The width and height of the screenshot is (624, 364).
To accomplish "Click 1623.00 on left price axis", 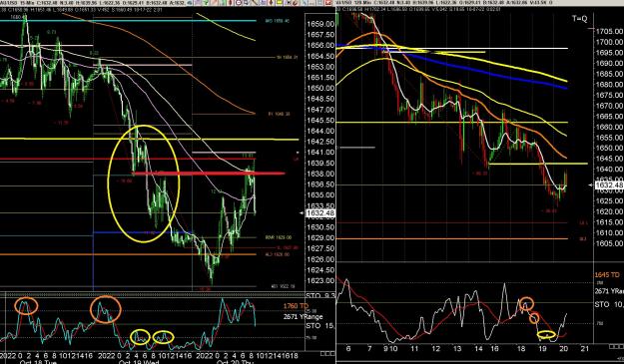I will tap(320, 281).
